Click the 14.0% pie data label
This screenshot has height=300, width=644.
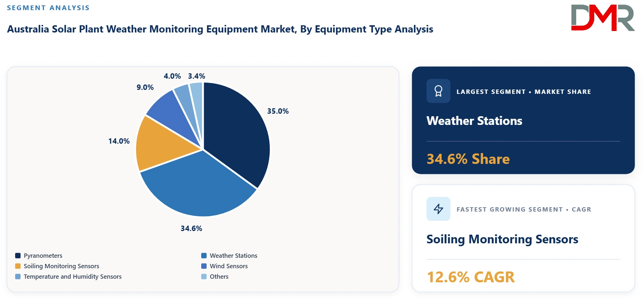(119, 141)
